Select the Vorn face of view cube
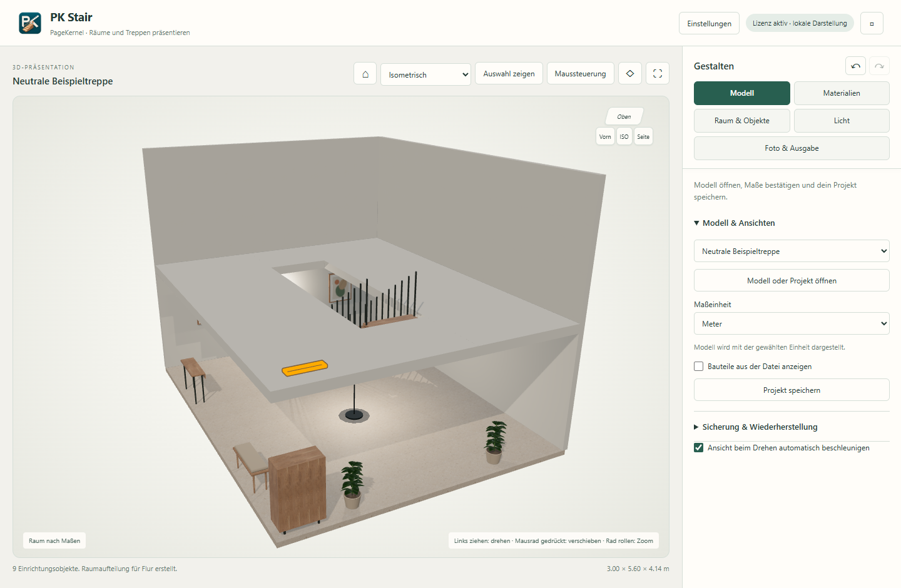This screenshot has height=588, width=901. [x=605, y=136]
